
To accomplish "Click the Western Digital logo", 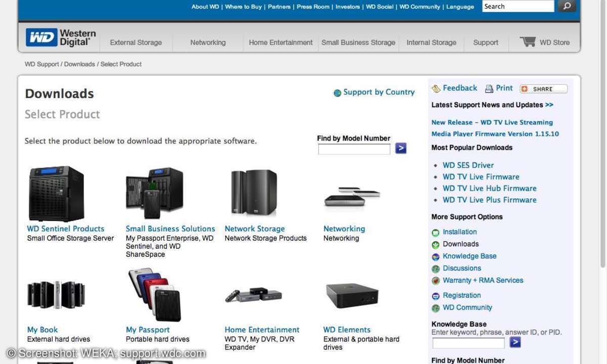I will pos(61,37).
